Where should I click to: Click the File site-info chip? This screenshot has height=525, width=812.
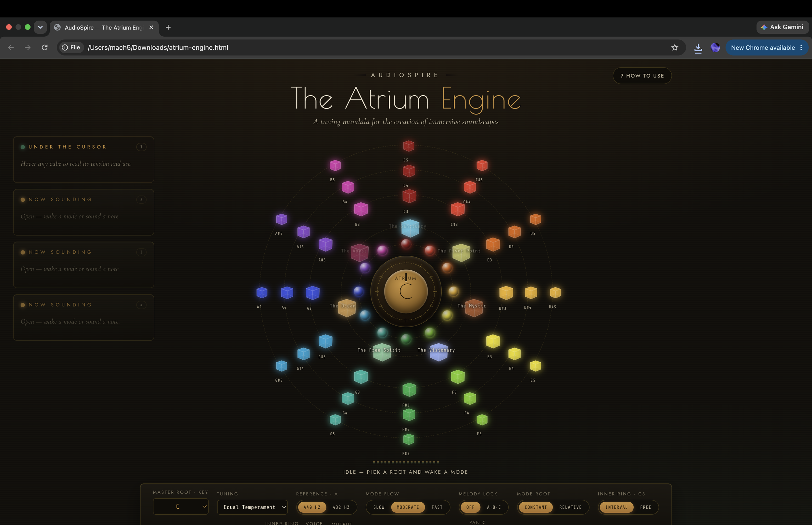71,47
